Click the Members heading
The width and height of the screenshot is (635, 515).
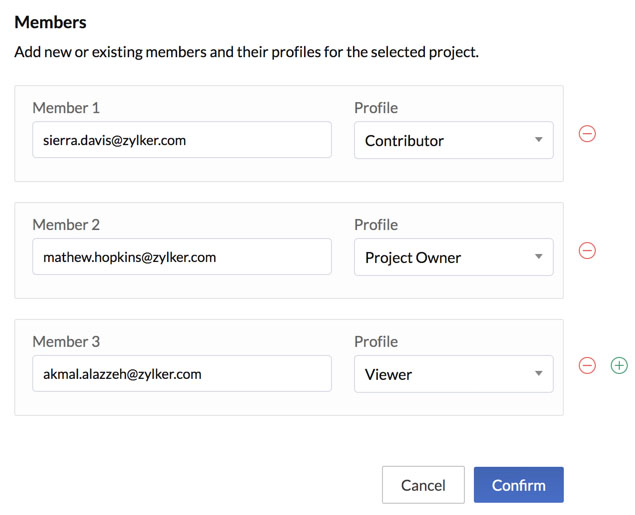tap(51, 22)
